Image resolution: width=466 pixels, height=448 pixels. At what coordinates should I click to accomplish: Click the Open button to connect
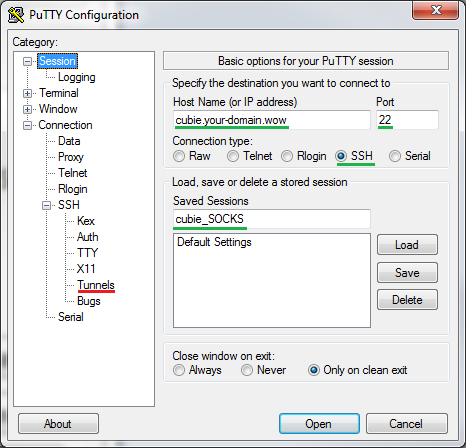(x=319, y=424)
